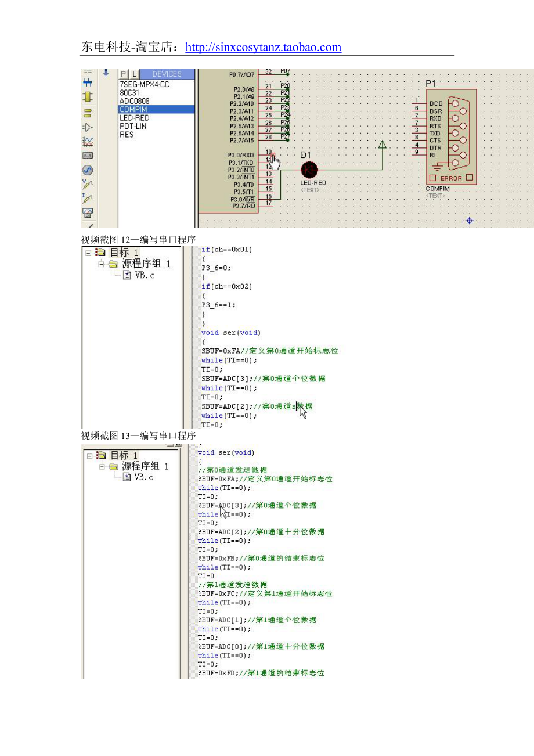
Task: Click the void ser(void) line in the lower editor
Action: (x=226, y=452)
